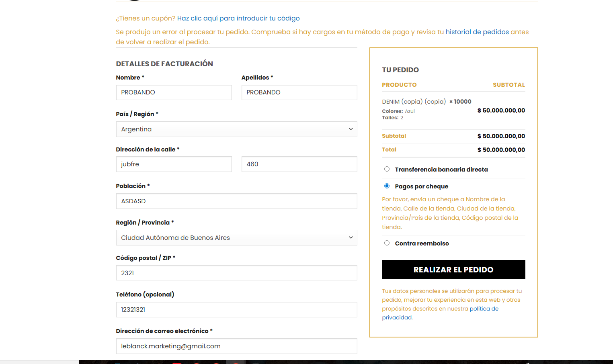Click the Teléfono (opcional) label
This screenshot has width=613, height=364.
145,294
